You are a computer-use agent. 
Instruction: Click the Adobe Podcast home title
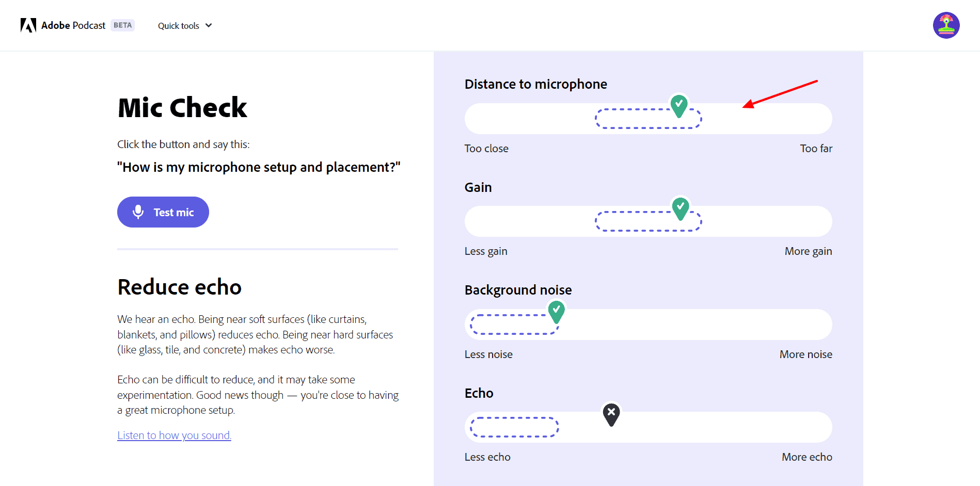pyautogui.click(x=73, y=25)
